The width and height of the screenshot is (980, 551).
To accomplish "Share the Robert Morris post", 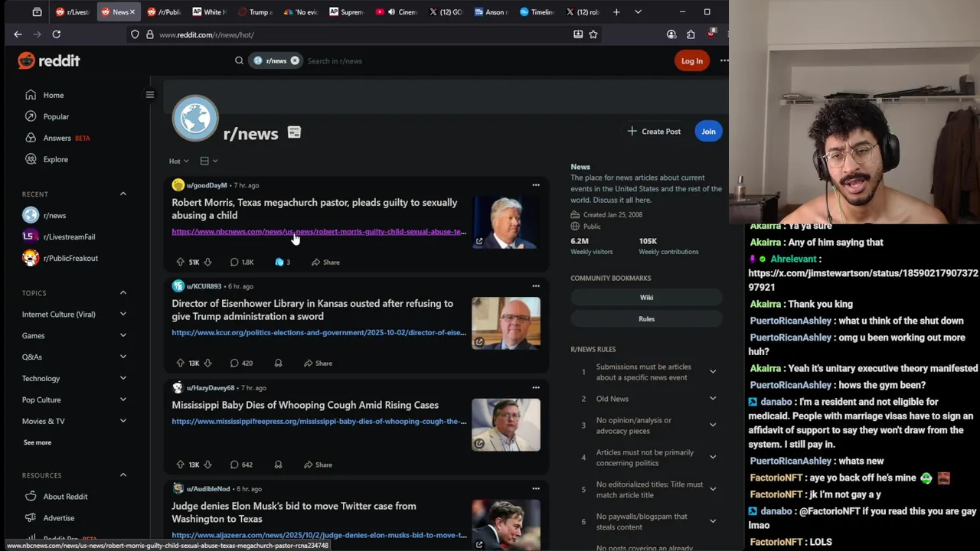I will [x=325, y=262].
